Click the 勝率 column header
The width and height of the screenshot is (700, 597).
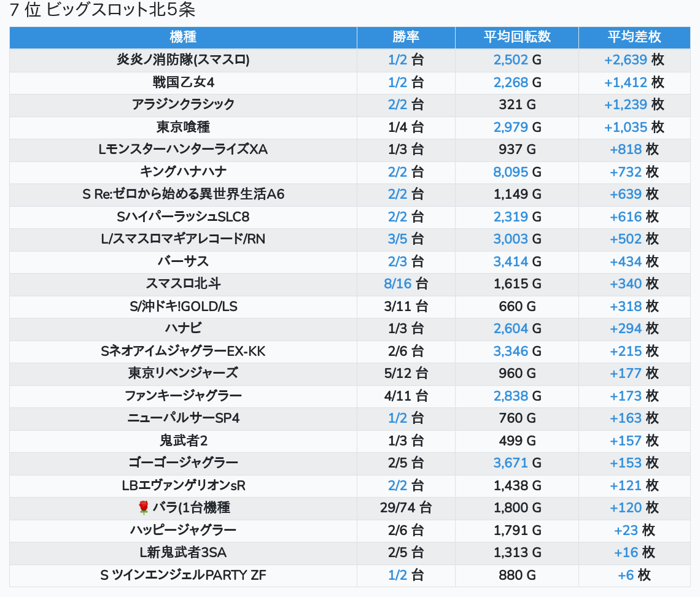[x=406, y=37]
